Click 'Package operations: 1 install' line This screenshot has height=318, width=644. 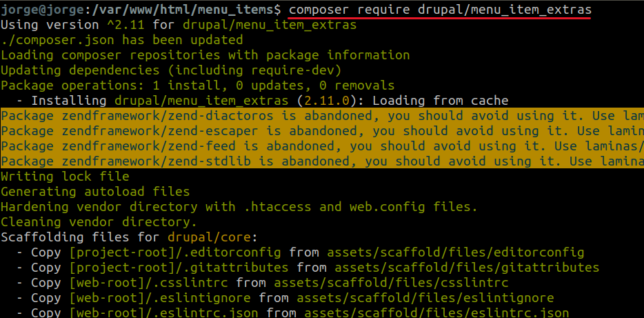click(x=198, y=86)
